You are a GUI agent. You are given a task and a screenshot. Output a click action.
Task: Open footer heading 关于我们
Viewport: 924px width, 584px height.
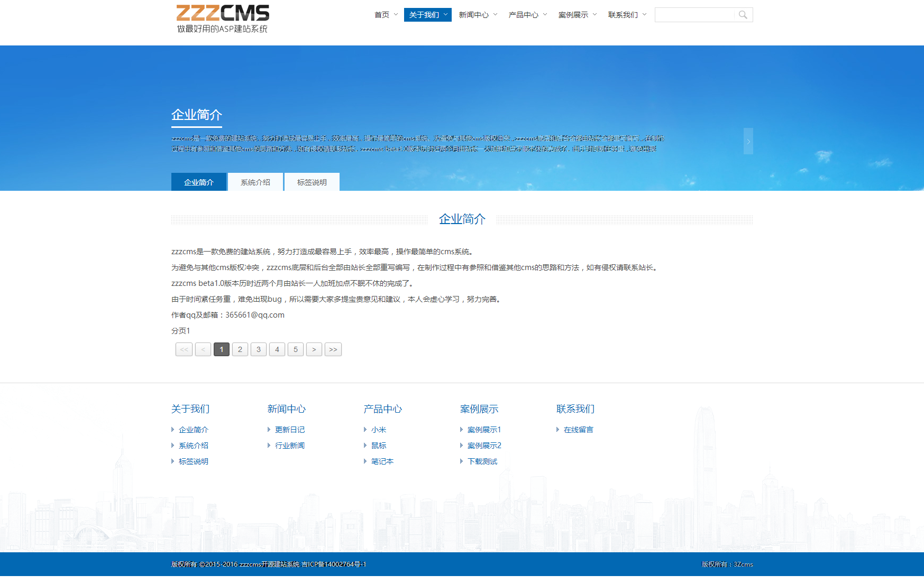tap(190, 409)
